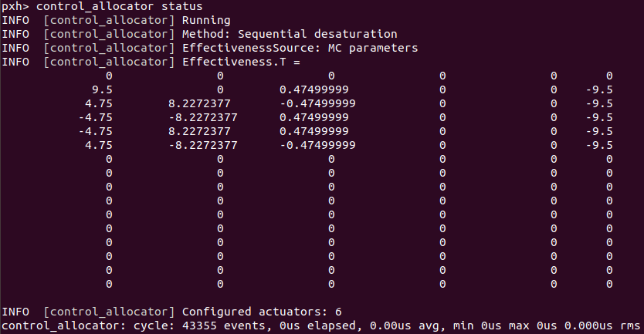Click the '0us elapsed' value
The width and height of the screenshot is (644, 334).
click(317, 326)
